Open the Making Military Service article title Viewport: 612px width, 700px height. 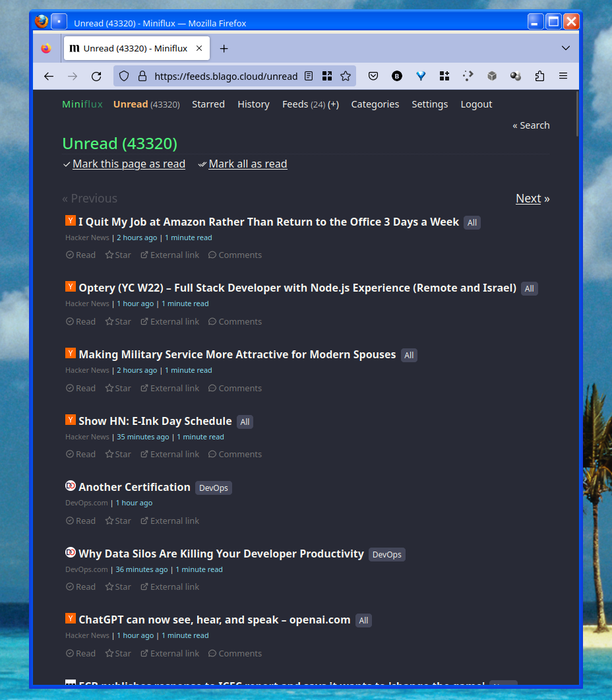coord(237,354)
